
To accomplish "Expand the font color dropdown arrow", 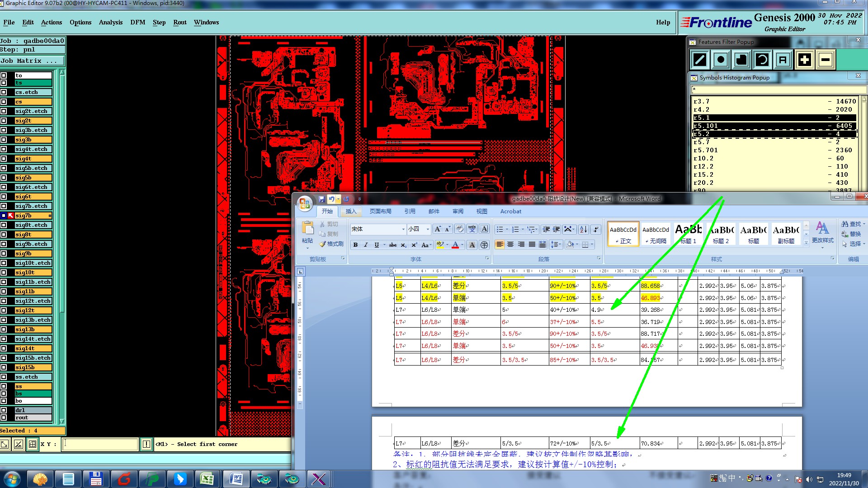I will click(x=462, y=245).
